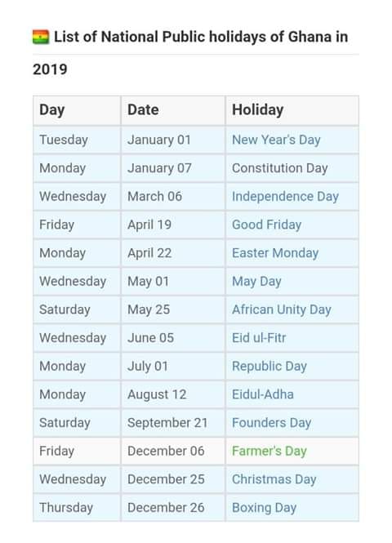Click the Date column header
392x543 pixels.
point(173,110)
